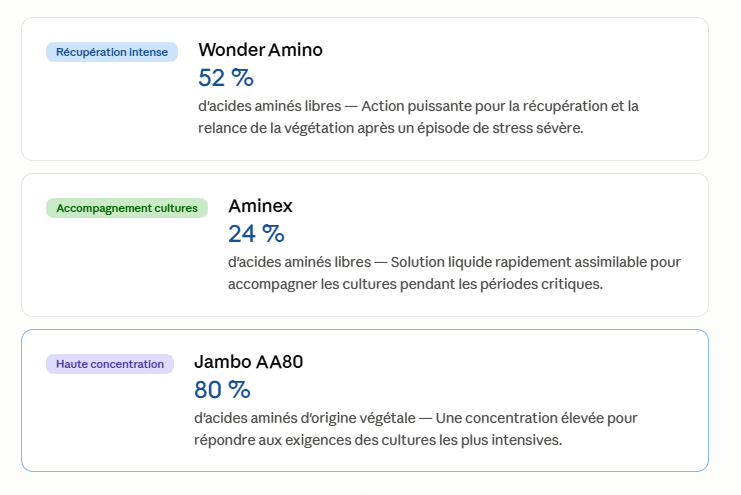Click the 24 % figure

click(256, 234)
